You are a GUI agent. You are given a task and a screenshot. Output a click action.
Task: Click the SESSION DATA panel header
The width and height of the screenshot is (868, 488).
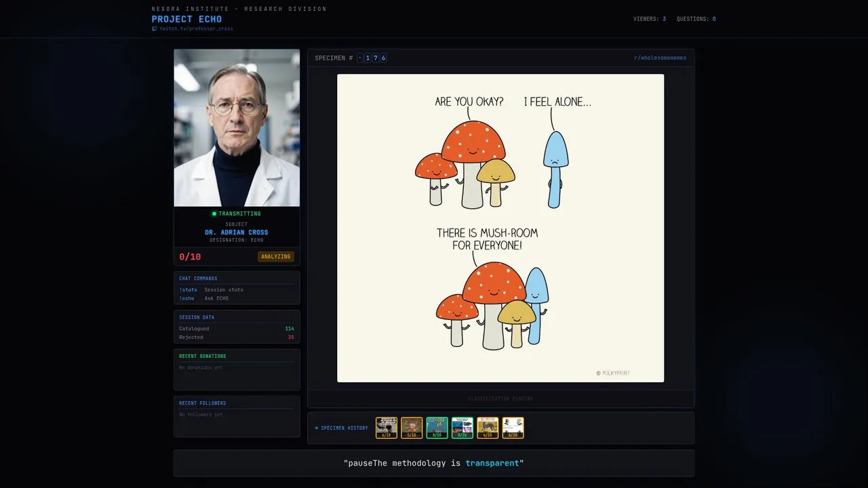(197, 317)
